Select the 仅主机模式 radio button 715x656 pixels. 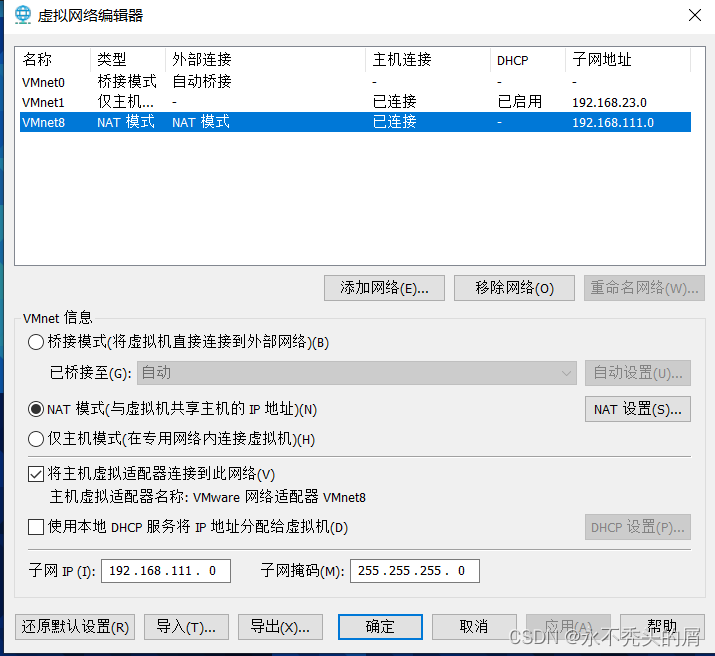click(x=36, y=439)
